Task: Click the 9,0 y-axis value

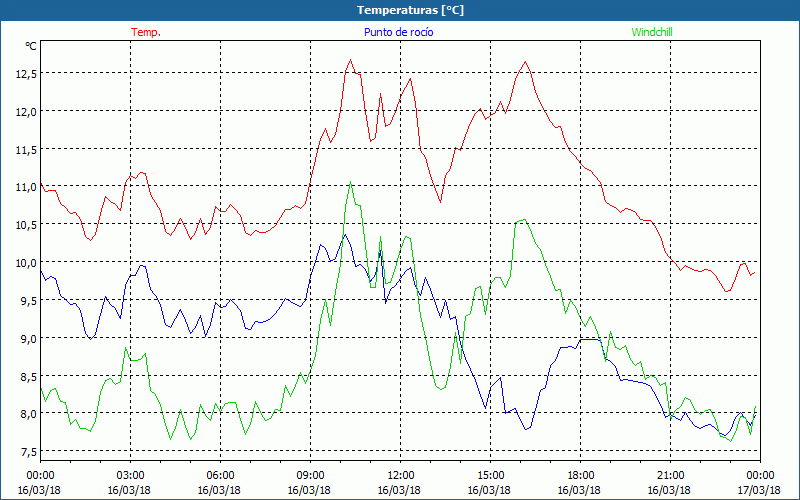Action: coord(29,338)
